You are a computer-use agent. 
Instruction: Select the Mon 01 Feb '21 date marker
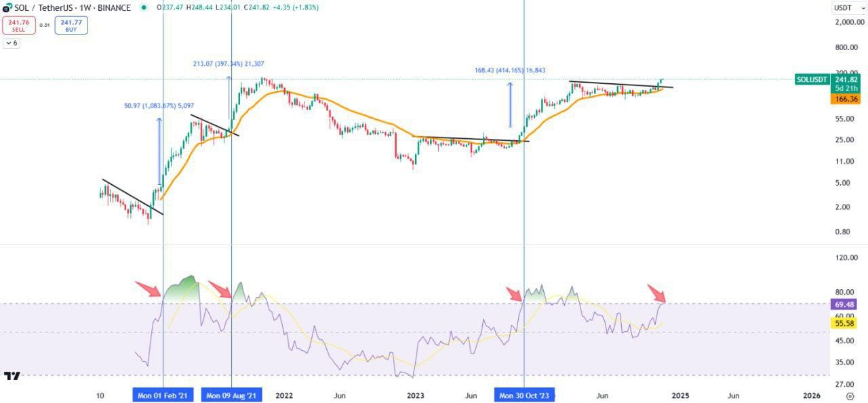(x=162, y=395)
